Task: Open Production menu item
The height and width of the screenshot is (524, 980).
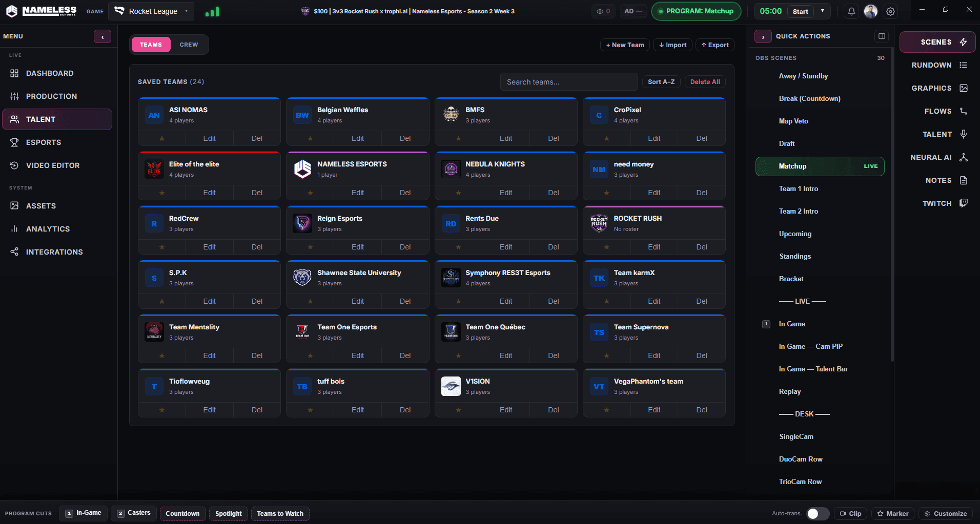Action: (57, 96)
